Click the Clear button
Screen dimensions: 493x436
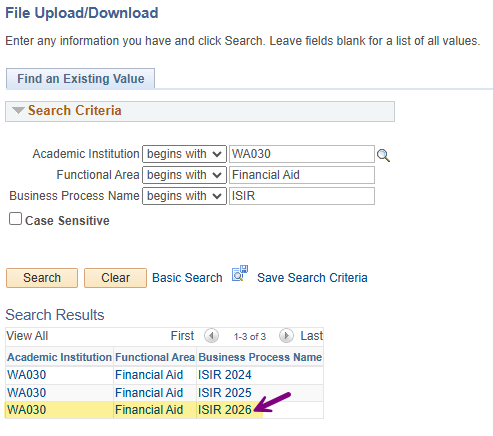115,278
